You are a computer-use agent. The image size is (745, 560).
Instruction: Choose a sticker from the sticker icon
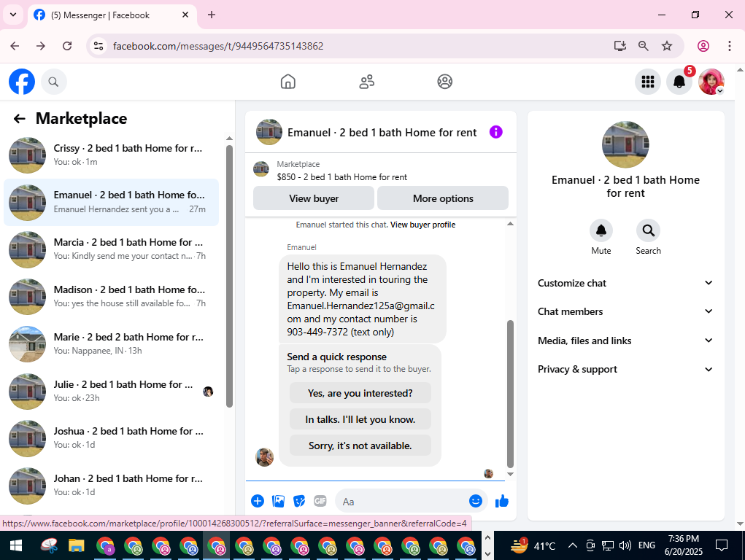pos(299,501)
